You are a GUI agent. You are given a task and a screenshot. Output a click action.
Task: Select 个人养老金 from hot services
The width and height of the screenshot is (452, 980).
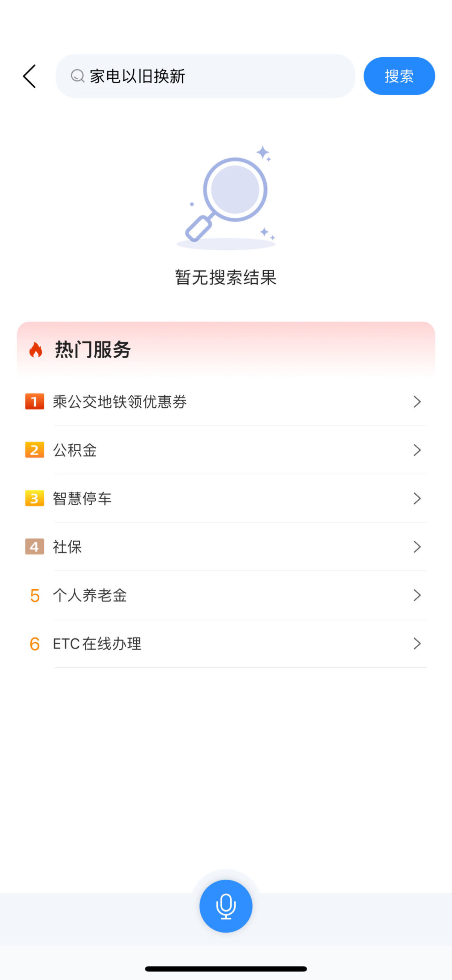[90, 595]
